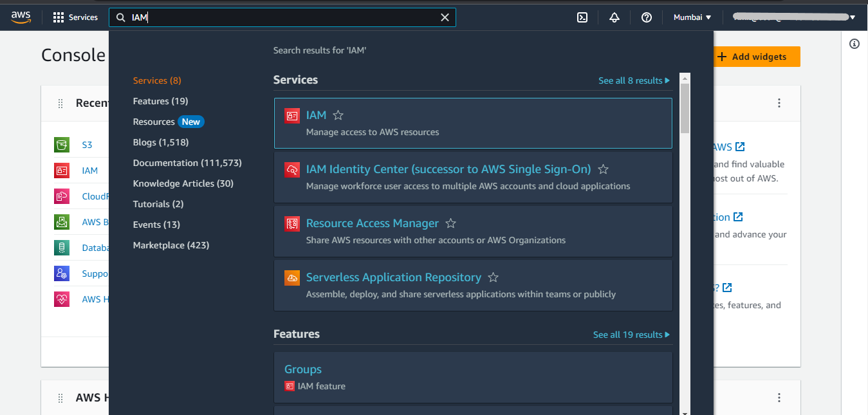Expand the account menu dropdown arrow
This screenshot has height=415, width=868.
852,17
